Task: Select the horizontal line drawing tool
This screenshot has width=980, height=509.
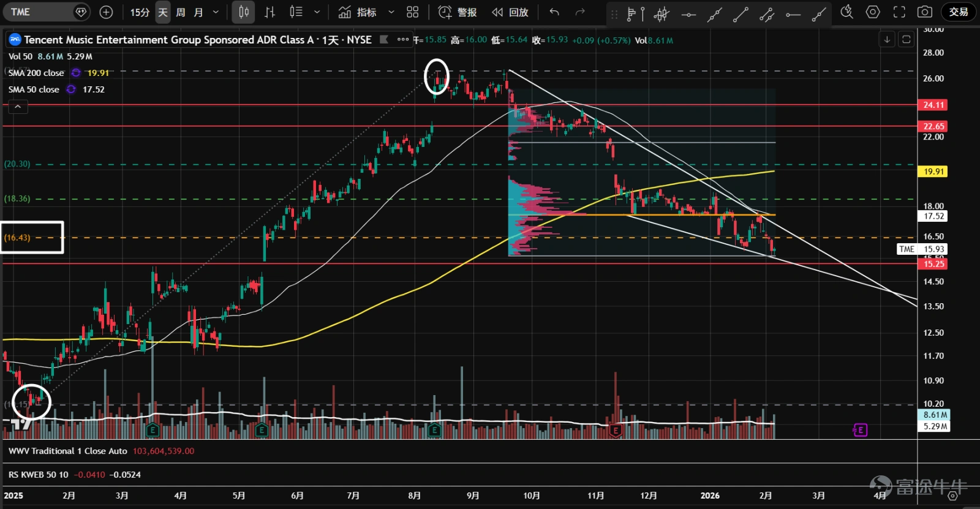Action: (x=688, y=13)
